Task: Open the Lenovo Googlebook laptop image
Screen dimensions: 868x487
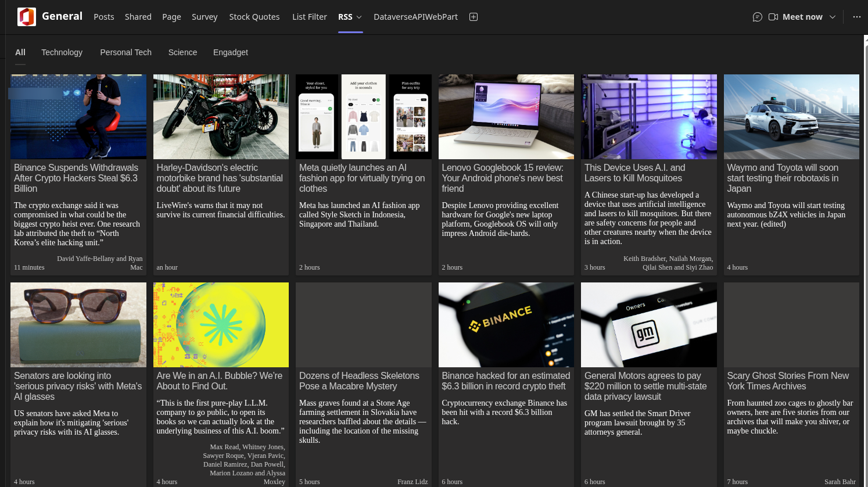Action: (x=506, y=117)
